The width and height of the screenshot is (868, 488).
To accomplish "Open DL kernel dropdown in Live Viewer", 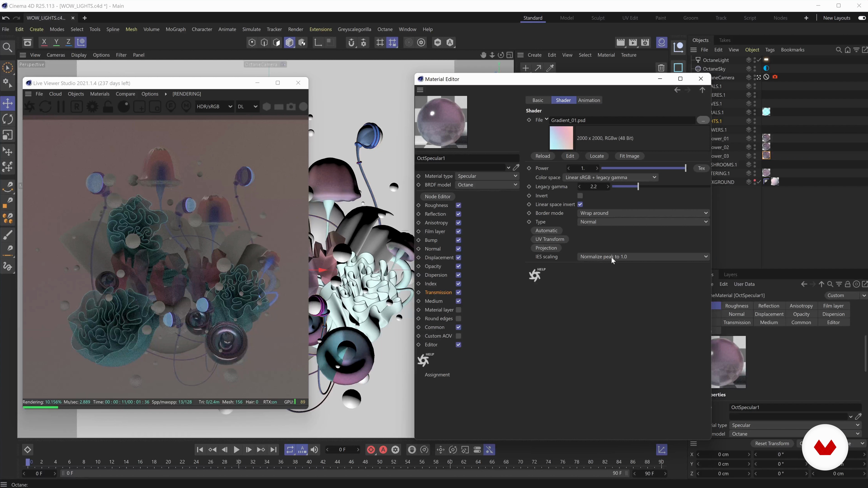I will [247, 107].
